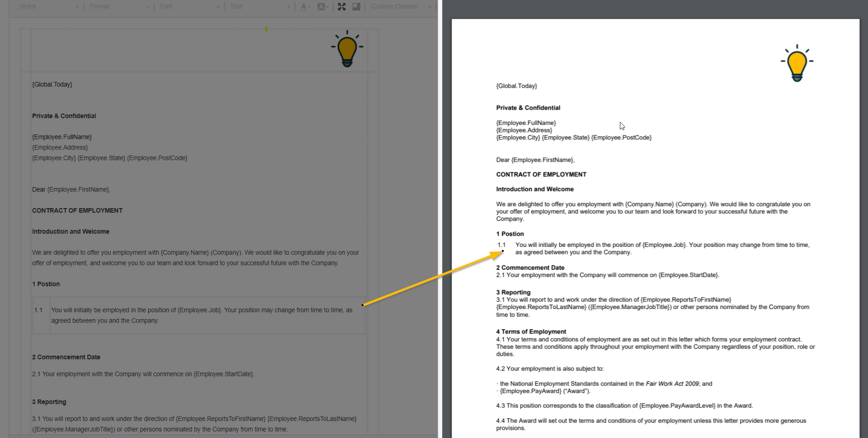Screen dimensions: 868x438
Task: Open the Styles dropdown
Action: (48, 7)
